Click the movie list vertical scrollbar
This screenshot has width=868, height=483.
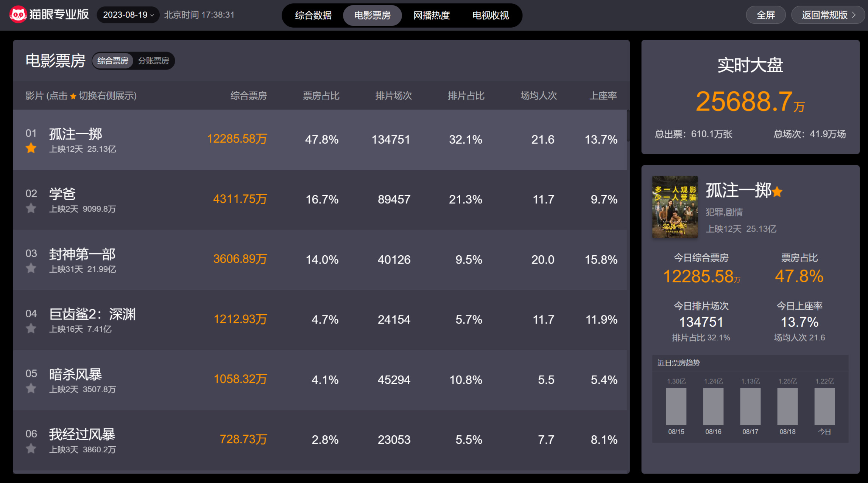pos(628,126)
